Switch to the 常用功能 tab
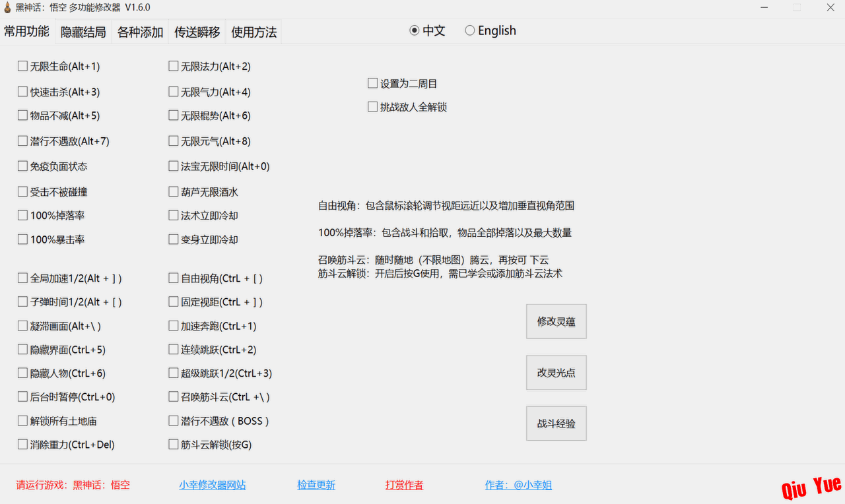Screen dimensions: 845x504 pyautogui.click(x=26, y=32)
